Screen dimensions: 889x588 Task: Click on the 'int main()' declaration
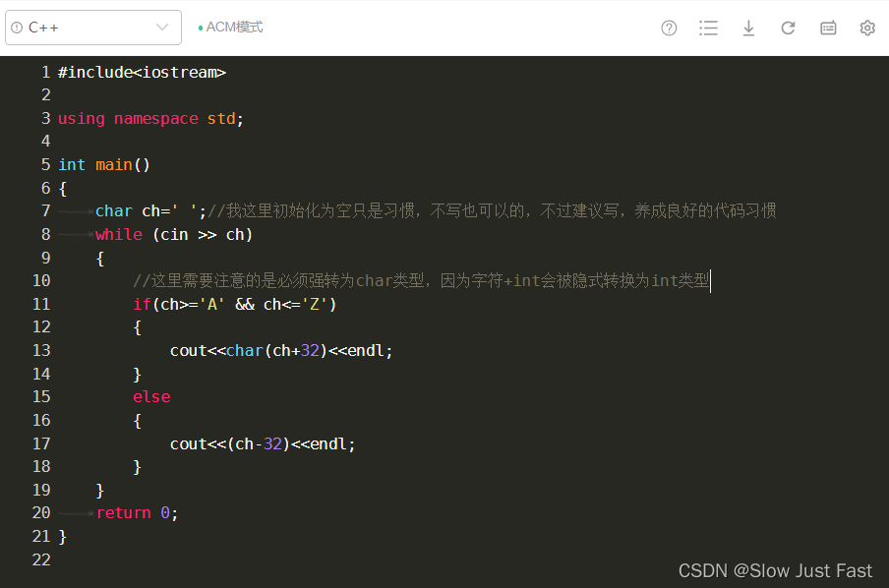pos(104,164)
